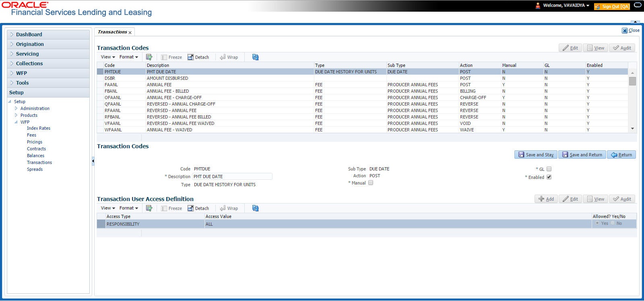Select the DSBR row in Transaction Codes
The image size is (644, 301).
(x=362, y=78)
